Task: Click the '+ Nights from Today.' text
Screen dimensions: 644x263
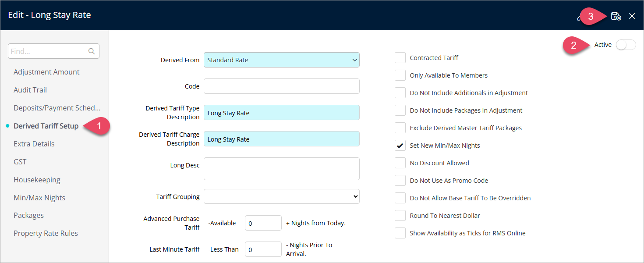Action: (x=316, y=223)
